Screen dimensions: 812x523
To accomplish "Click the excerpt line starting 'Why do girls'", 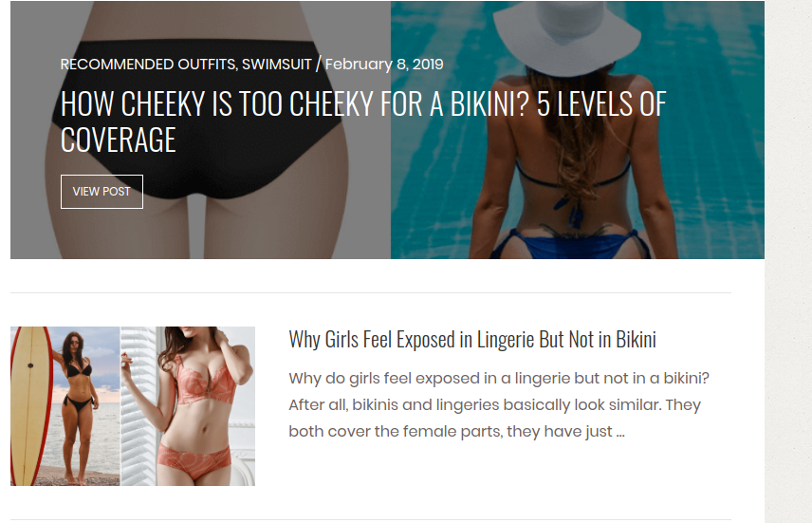I will [499, 379].
